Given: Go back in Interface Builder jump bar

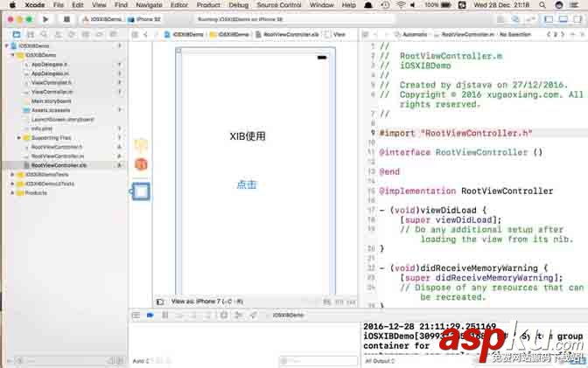Looking at the screenshot, I should click(x=146, y=34).
